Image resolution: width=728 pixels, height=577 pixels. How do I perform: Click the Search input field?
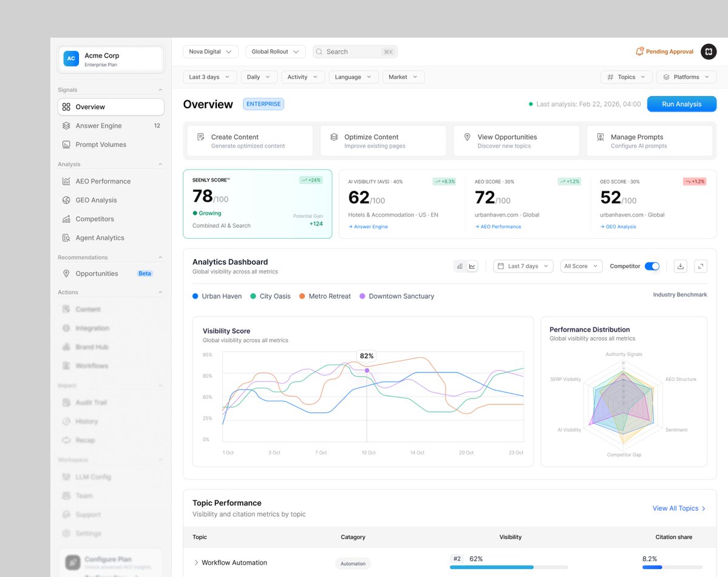(x=355, y=52)
